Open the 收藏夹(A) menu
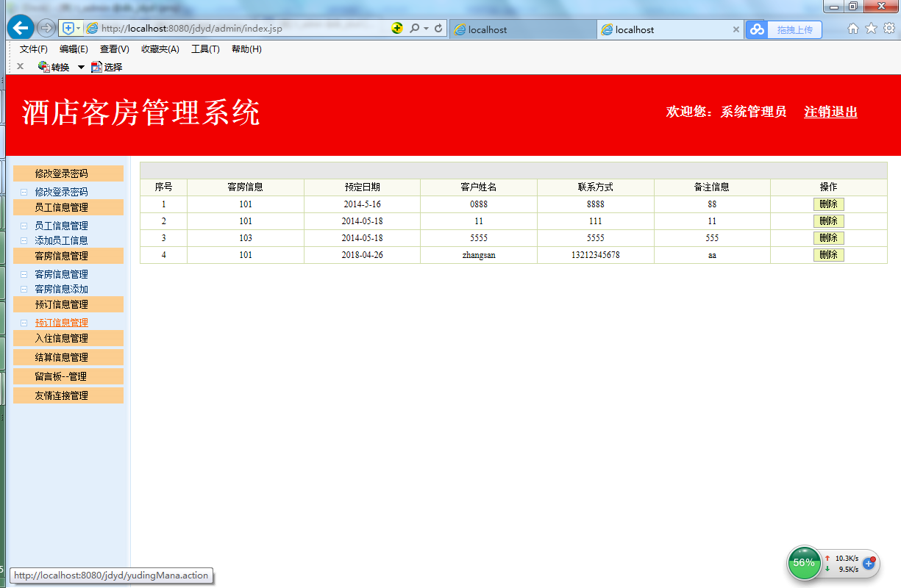 (x=160, y=49)
